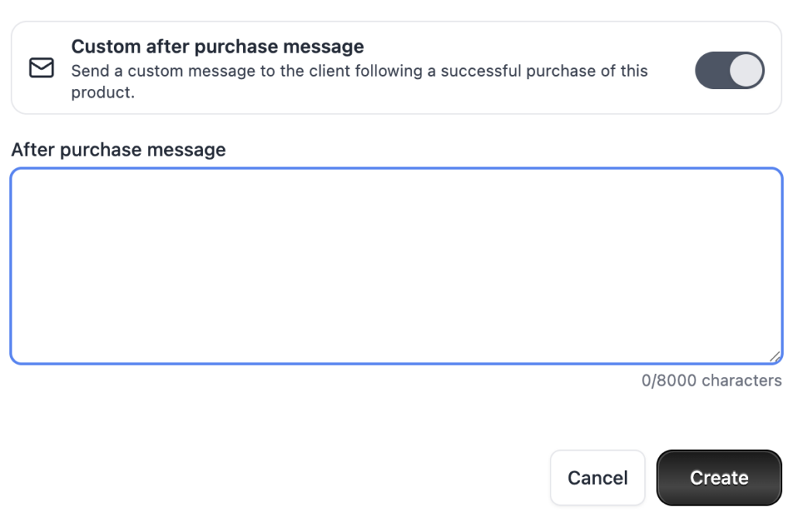
Task: Click the 0/8000 characters counter
Action: click(711, 381)
